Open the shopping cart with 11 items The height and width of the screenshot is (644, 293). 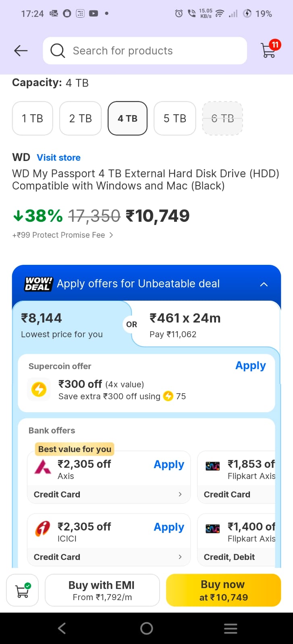269,50
